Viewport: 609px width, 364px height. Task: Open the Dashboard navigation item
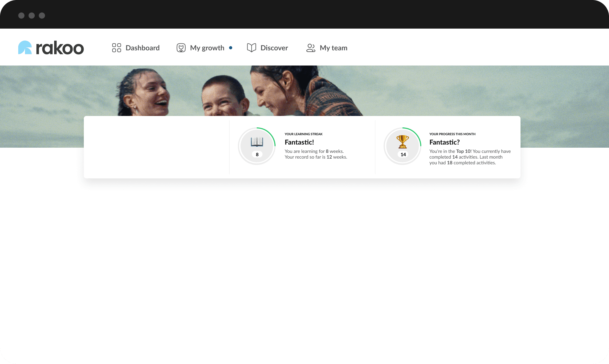click(143, 48)
